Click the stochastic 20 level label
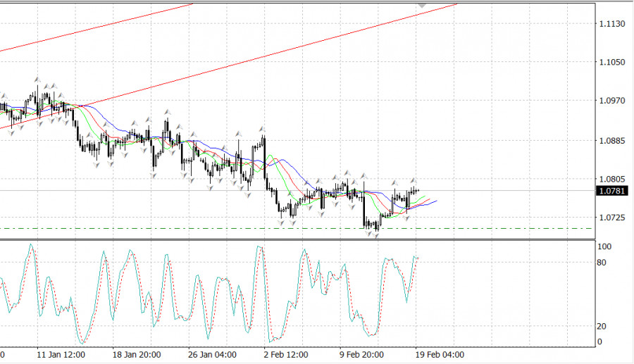 (602, 326)
